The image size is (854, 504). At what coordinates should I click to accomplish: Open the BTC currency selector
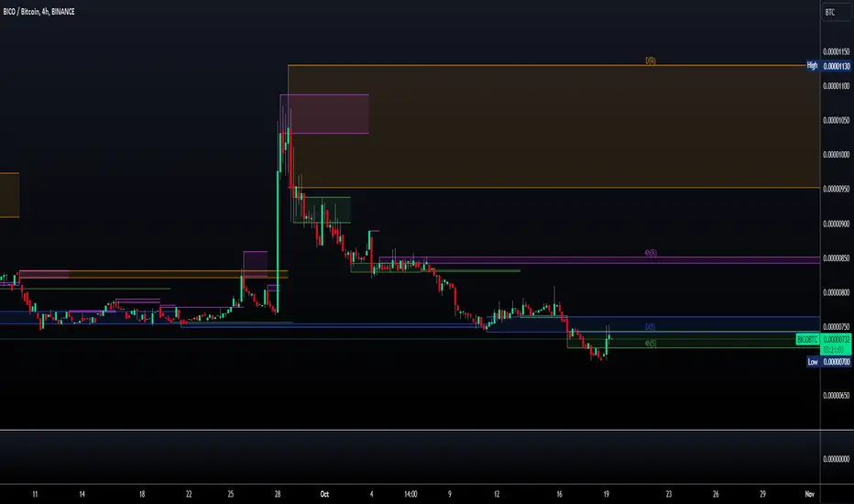coord(836,12)
